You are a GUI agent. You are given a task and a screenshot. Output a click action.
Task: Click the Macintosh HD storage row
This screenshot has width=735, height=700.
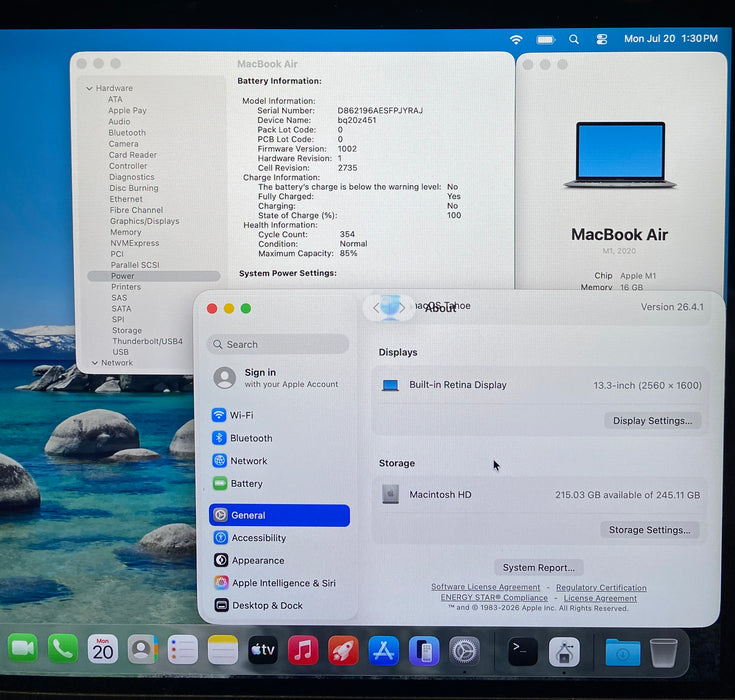(x=540, y=495)
